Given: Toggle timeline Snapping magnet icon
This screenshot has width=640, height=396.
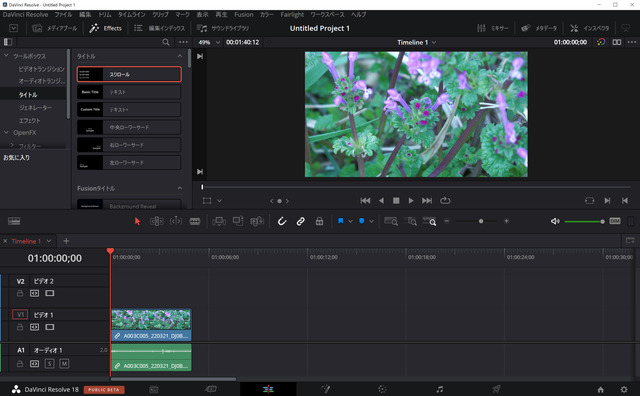Looking at the screenshot, I should click(282, 221).
